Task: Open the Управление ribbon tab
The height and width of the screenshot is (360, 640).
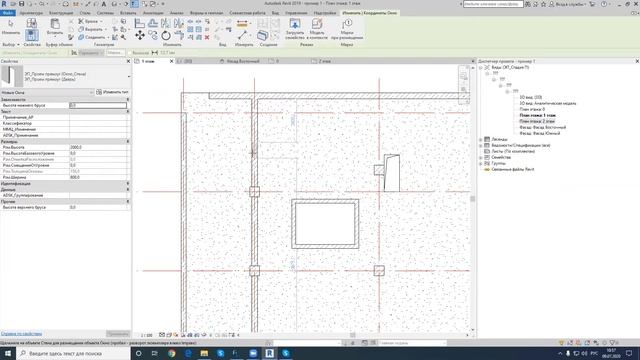Action: [296, 13]
